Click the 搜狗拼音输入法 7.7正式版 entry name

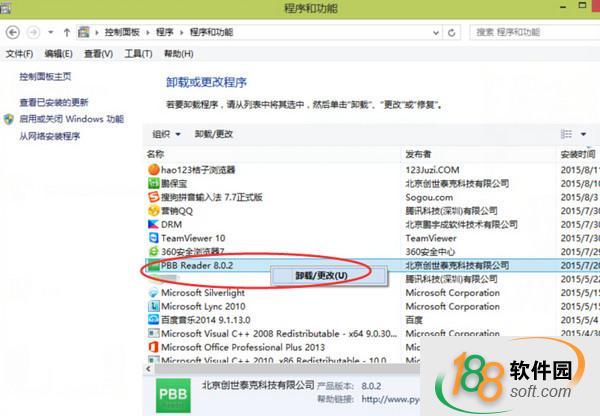click(212, 197)
